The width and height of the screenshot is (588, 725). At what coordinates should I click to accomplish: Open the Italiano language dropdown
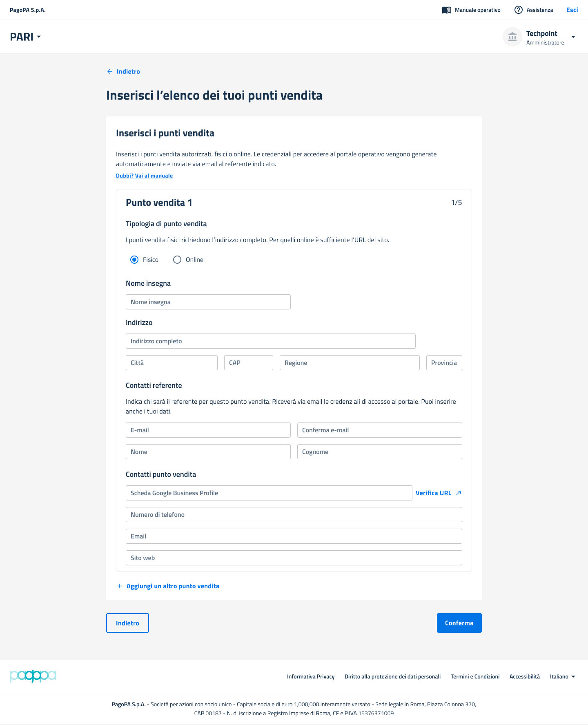click(563, 676)
